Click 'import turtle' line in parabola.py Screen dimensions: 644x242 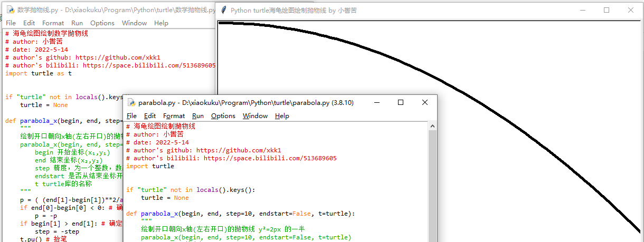coord(150,166)
